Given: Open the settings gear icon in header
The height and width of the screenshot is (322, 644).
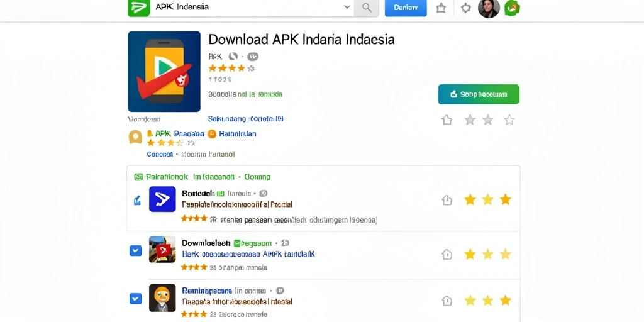Looking at the screenshot, I should 466,8.
